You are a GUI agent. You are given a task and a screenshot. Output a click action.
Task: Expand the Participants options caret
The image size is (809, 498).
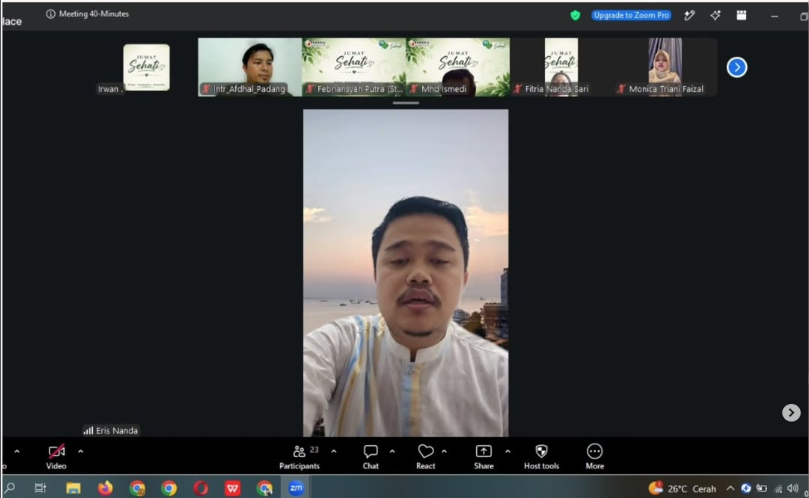tap(334, 451)
